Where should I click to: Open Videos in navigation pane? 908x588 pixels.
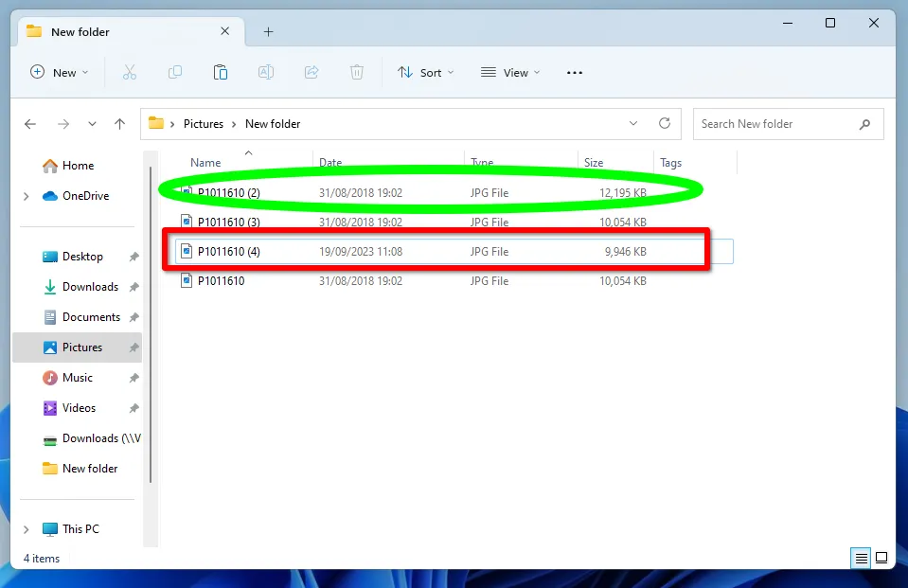coord(79,408)
